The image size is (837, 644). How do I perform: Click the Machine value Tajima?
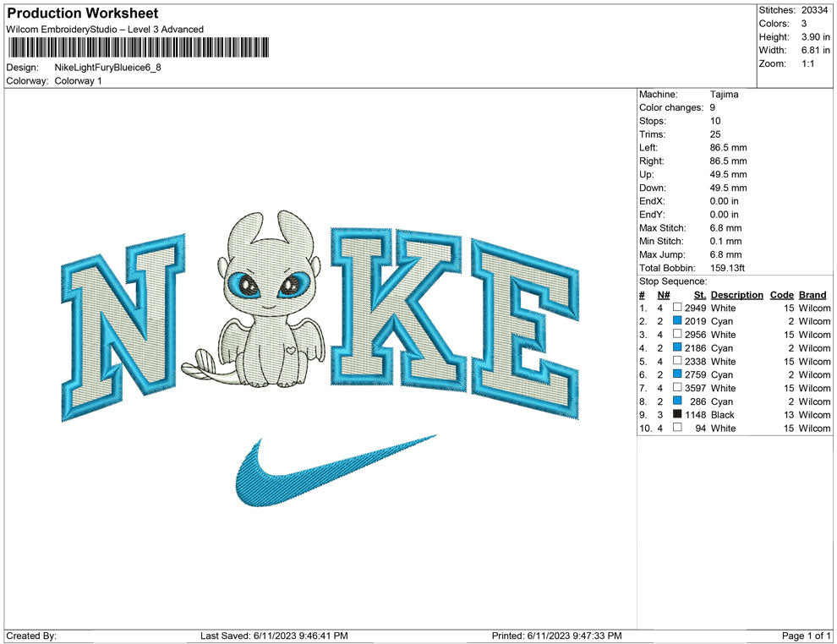click(x=724, y=95)
